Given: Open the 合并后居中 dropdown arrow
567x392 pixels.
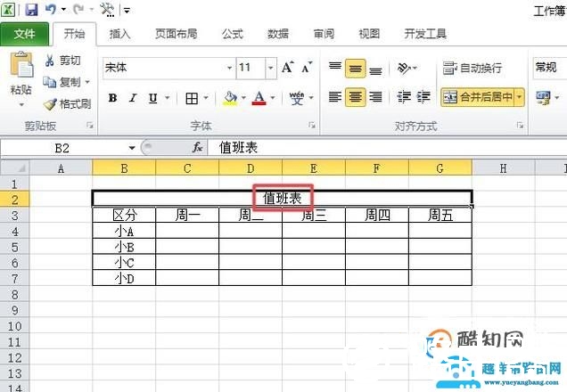Looking at the screenshot, I should (520, 97).
